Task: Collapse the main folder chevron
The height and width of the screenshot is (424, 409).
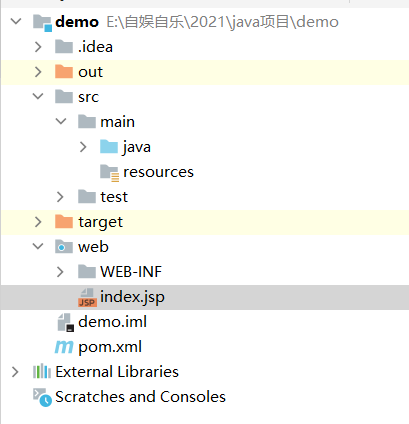Action: [61, 122]
